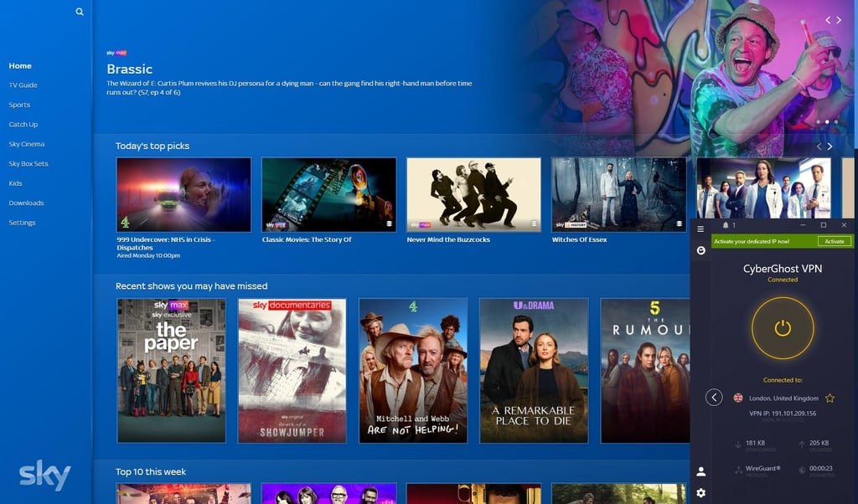The width and height of the screenshot is (858, 504).
Task: Open Mitchell and Webb Are Not Helping poster
Action: [x=413, y=371]
